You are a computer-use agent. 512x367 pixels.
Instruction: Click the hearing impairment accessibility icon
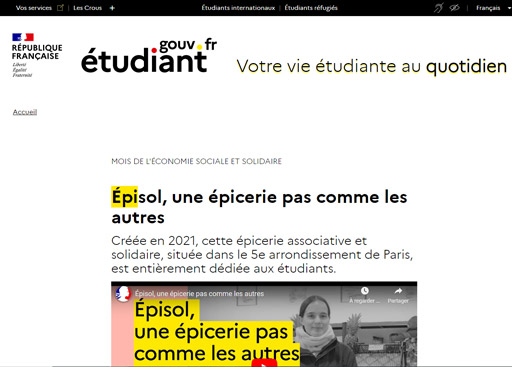coord(438,8)
